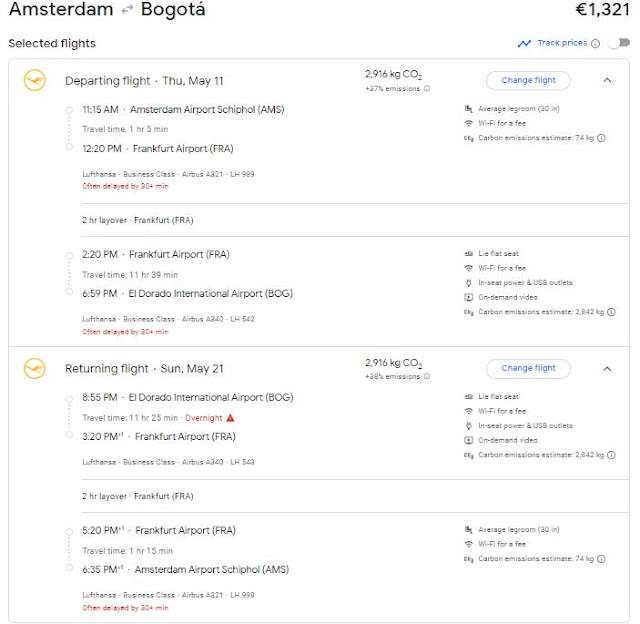Click the Track prices label
The image size is (640, 624).
click(x=561, y=43)
